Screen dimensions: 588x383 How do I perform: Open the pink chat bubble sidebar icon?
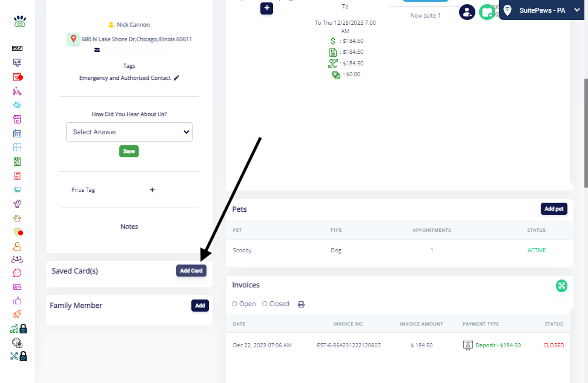pyautogui.click(x=17, y=273)
